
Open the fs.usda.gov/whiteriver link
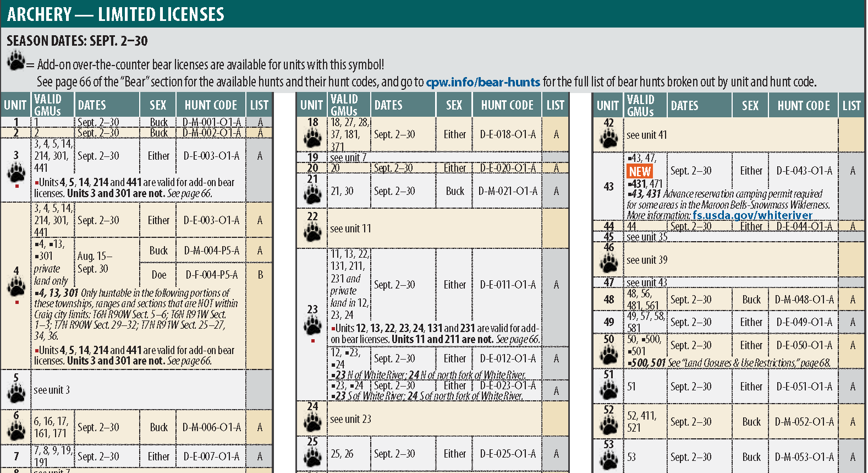752,215
